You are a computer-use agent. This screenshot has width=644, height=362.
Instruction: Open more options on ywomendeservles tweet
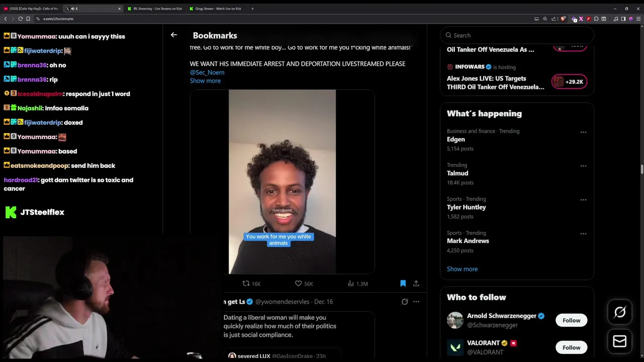coord(416,302)
